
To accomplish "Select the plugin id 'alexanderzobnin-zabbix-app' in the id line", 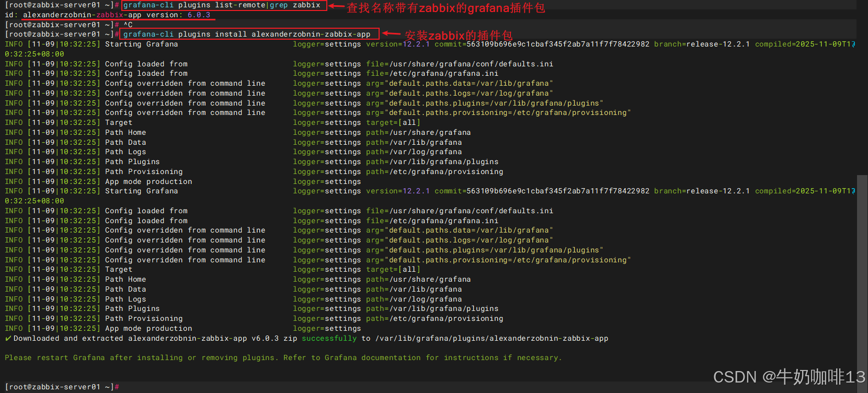I will [82, 15].
